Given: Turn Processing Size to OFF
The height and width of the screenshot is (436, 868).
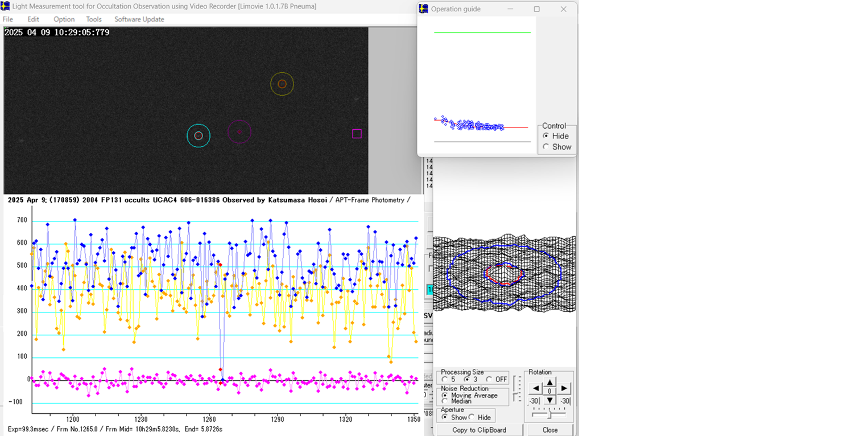Looking at the screenshot, I should 489,380.
